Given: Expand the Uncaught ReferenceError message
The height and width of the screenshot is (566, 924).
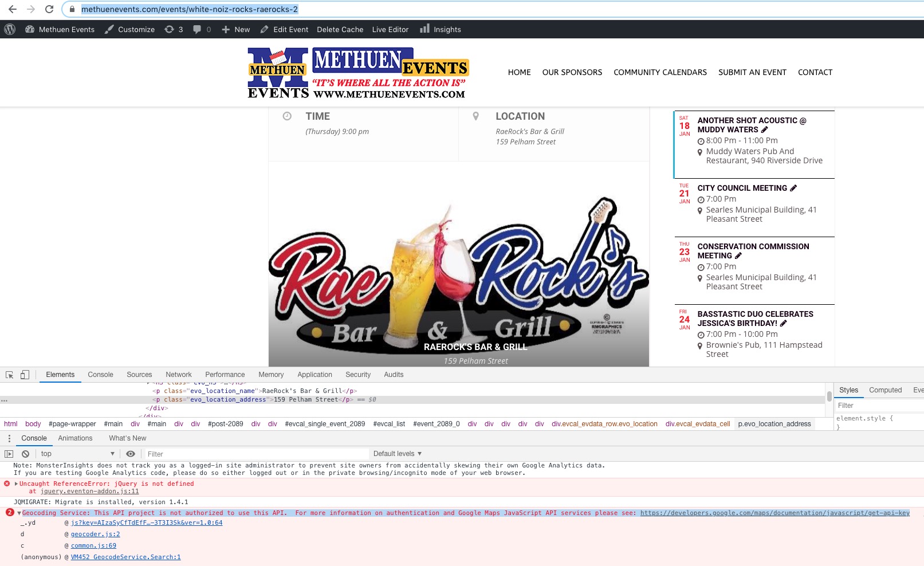Looking at the screenshot, I should (16, 484).
